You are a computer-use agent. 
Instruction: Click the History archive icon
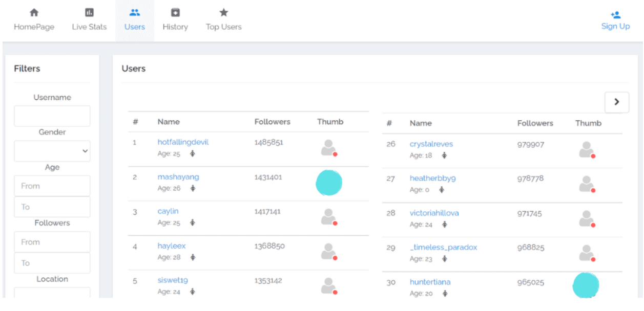pos(175,12)
